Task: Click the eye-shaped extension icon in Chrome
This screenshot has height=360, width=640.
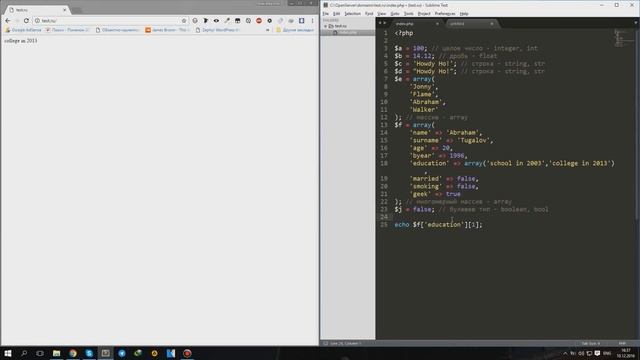Action: (216, 20)
